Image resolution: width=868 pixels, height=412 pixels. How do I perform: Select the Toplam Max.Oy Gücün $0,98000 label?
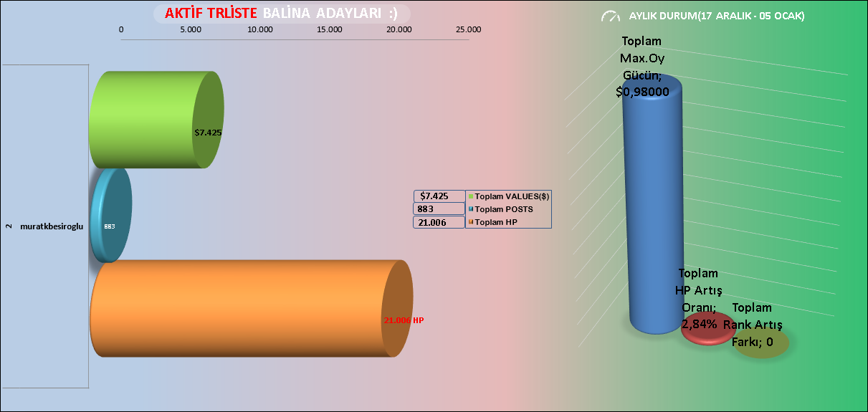[642, 67]
